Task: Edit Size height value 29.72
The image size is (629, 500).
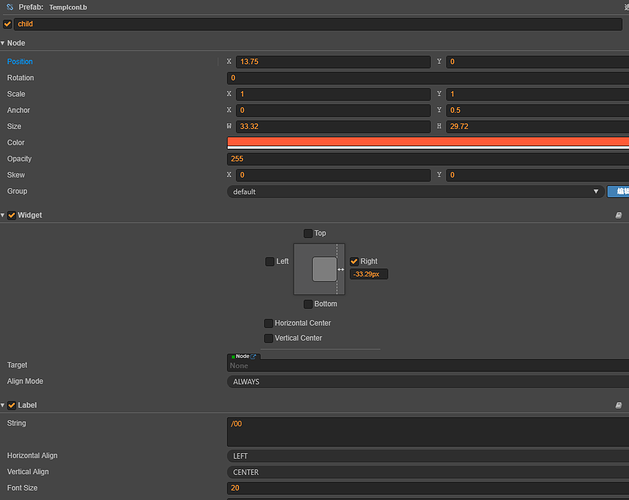Action: click(538, 126)
